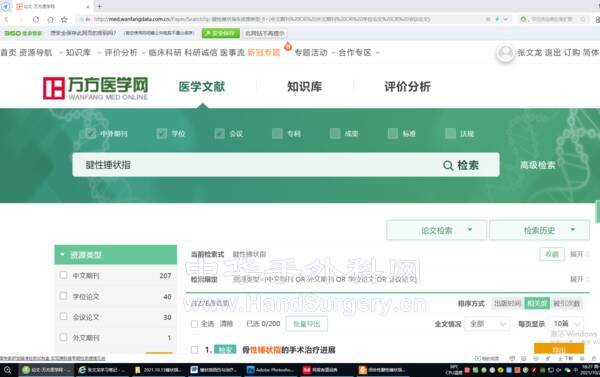This screenshot has width=600, height=377.
Task: Click the user avatar icon
Action: [x=505, y=53]
